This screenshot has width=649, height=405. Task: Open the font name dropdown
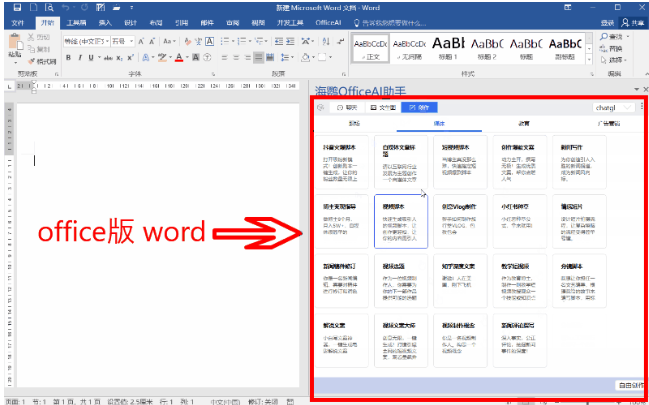[x=107, y=41]
